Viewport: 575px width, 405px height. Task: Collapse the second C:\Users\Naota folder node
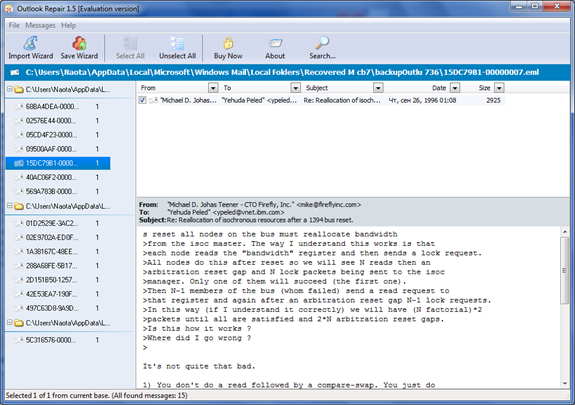[x=10, y=206]
